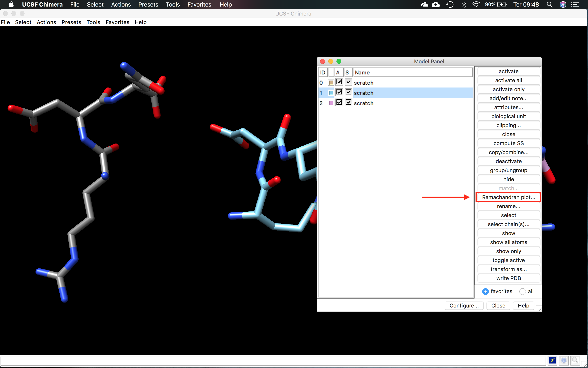Click the activate all button
The height and width of the screenshot is (368, 588).
509,80
